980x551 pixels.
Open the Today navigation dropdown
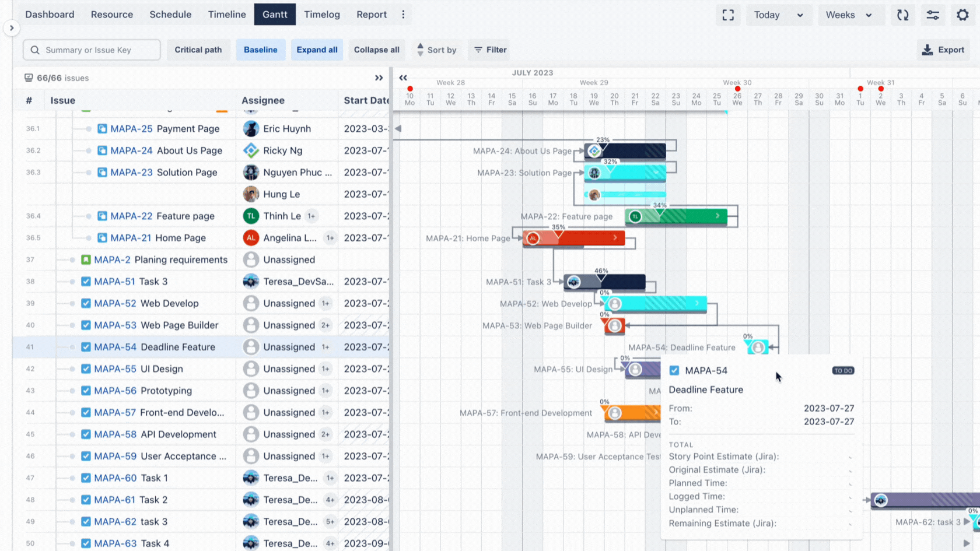(x=779, y=15)
